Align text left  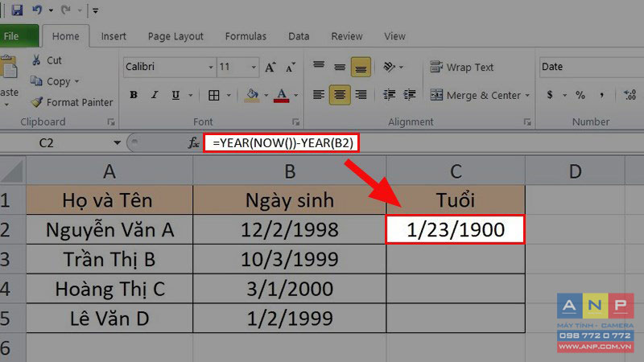319,95
